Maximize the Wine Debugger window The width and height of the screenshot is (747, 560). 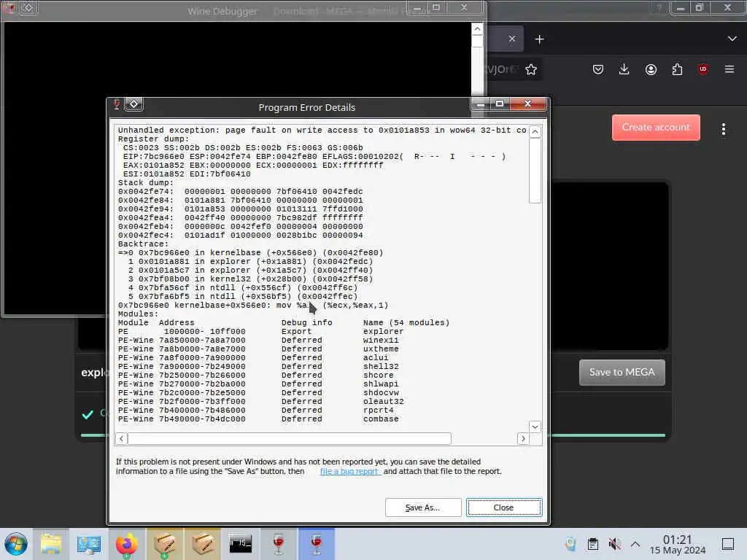tap(436, 7)
